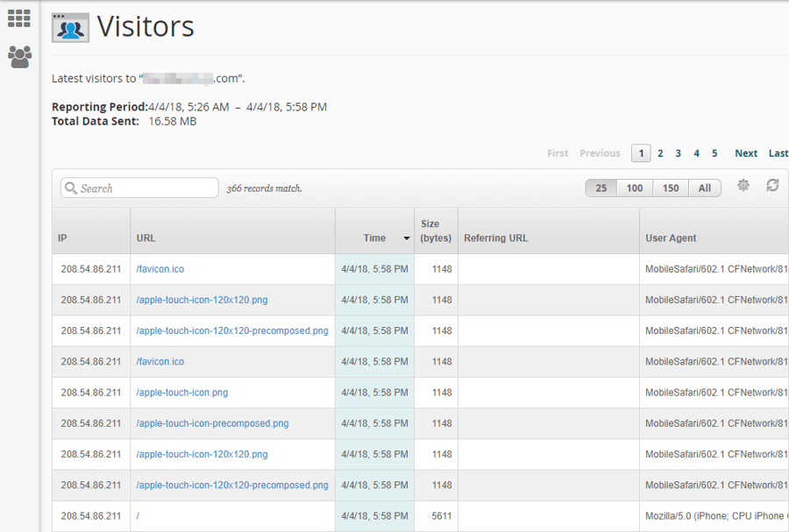The width and height of the screenshot is (789, 532).
Task: Click the Visitors page header icon
Action: (69, 27)
